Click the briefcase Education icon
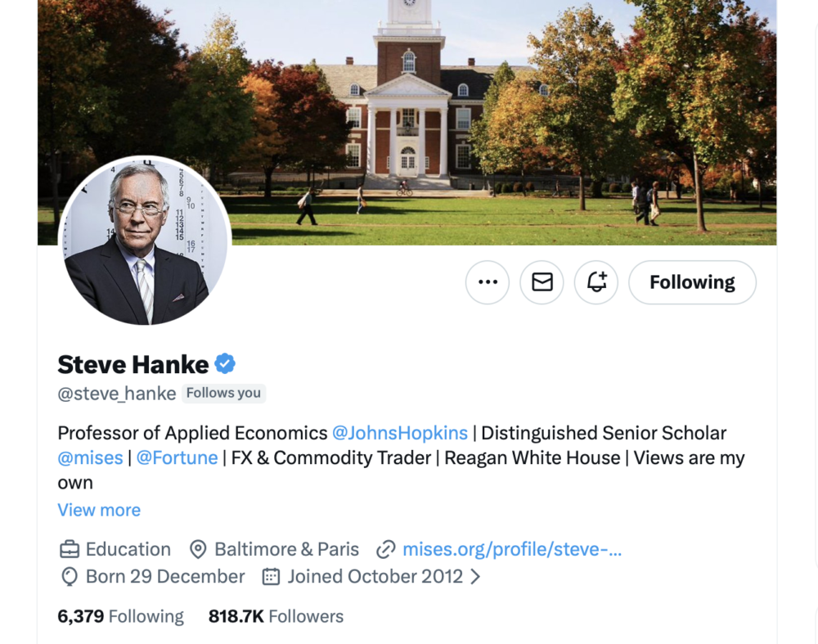Viewport: 818px width, 644px height. click(70, 549)
